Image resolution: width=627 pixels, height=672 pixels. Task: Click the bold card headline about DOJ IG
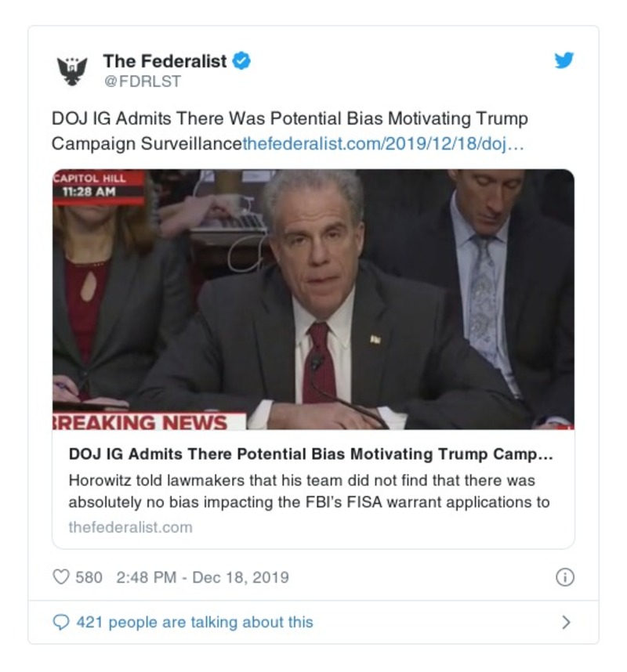tap(310, 456)
